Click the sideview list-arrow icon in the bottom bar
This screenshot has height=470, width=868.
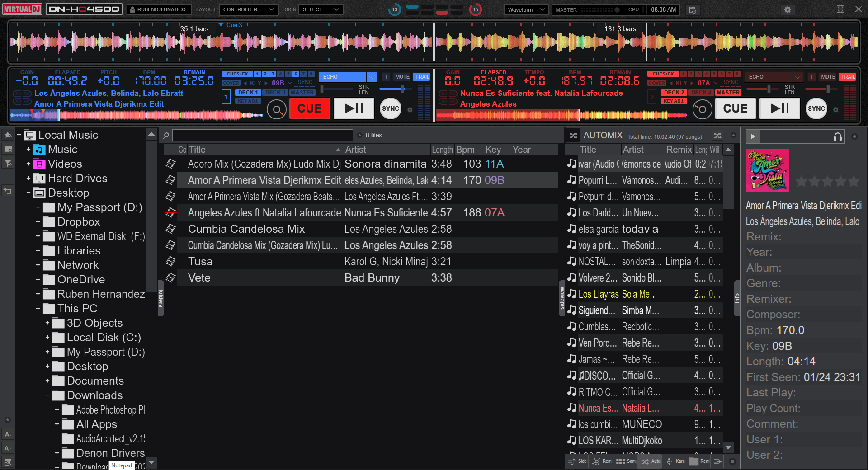point(717,461)
